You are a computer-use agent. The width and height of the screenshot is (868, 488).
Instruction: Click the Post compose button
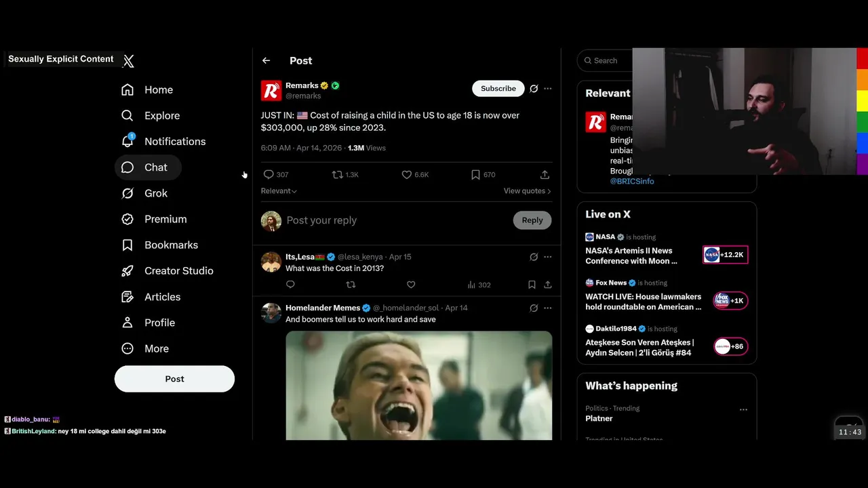[174, 379]
